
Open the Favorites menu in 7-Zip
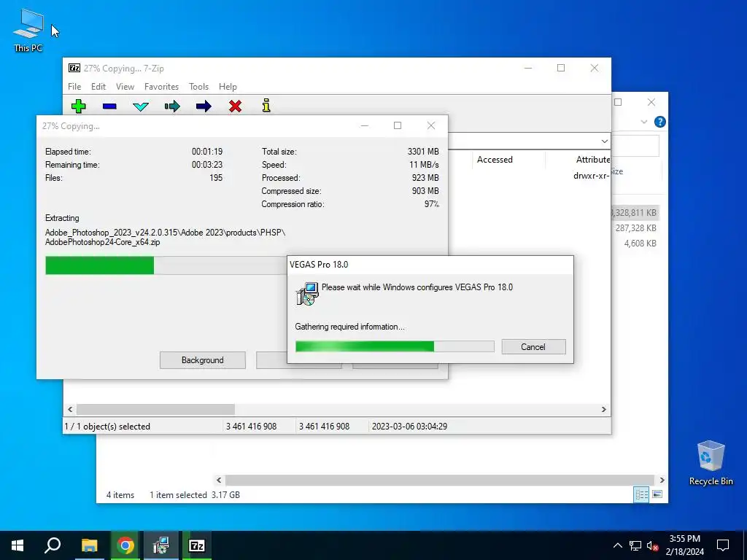point(161,87)
